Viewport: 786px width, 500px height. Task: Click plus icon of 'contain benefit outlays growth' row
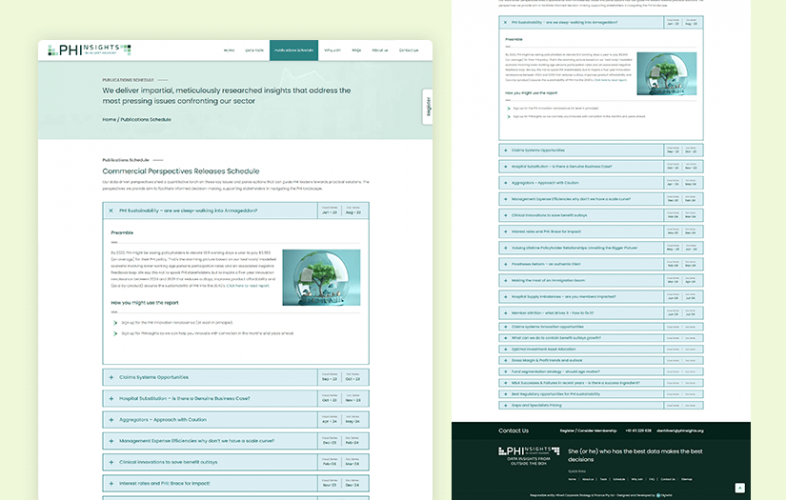(x=505, y=338)
